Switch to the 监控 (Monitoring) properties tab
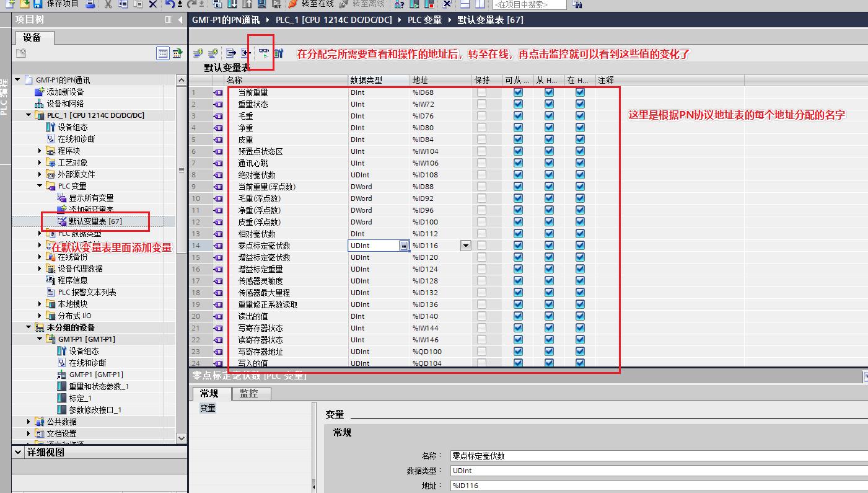The image size is (868, 493). [x=248, y=393]
